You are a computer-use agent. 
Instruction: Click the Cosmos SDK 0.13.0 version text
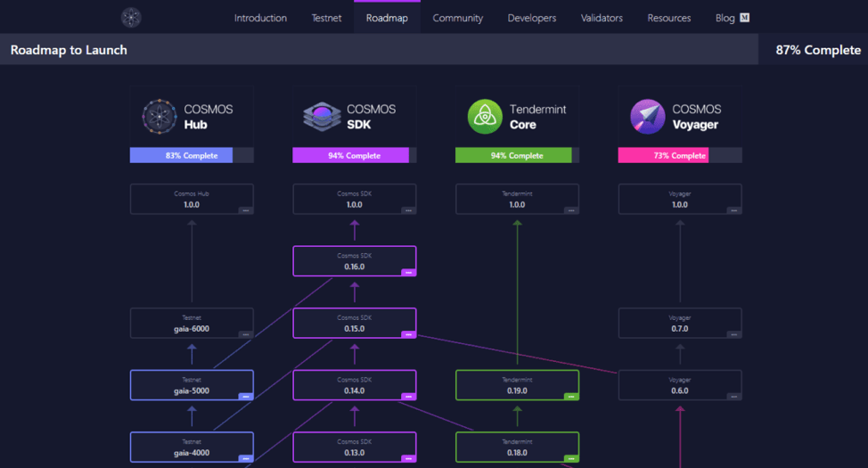coord(355,453)
